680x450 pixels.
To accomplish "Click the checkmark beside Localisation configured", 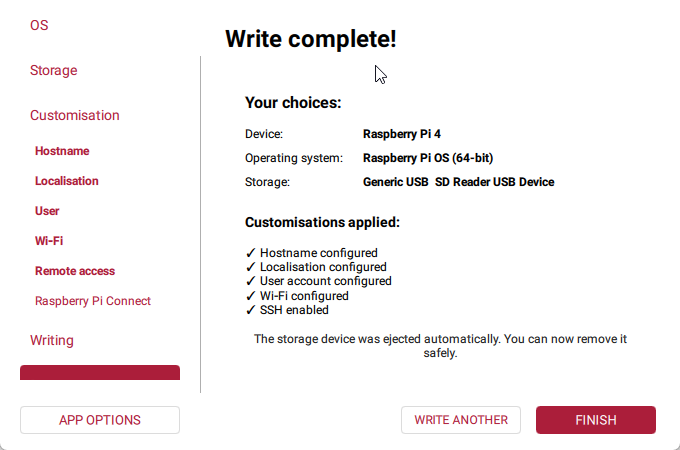I will coord(250,267).
